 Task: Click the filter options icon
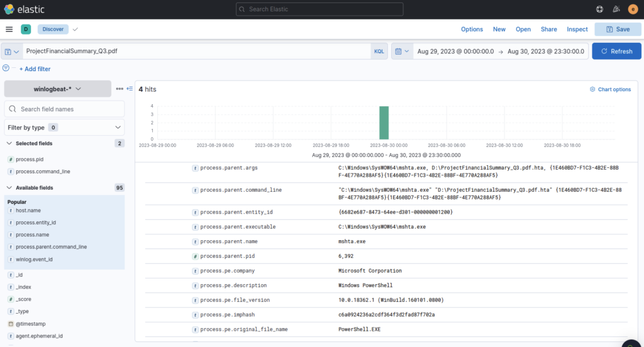6,68
